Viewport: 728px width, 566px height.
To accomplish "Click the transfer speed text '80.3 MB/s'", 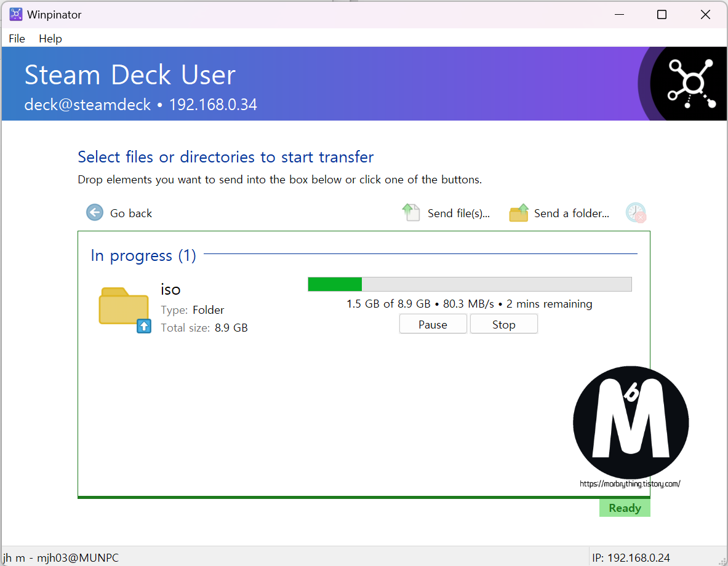I will coord(468,304).
